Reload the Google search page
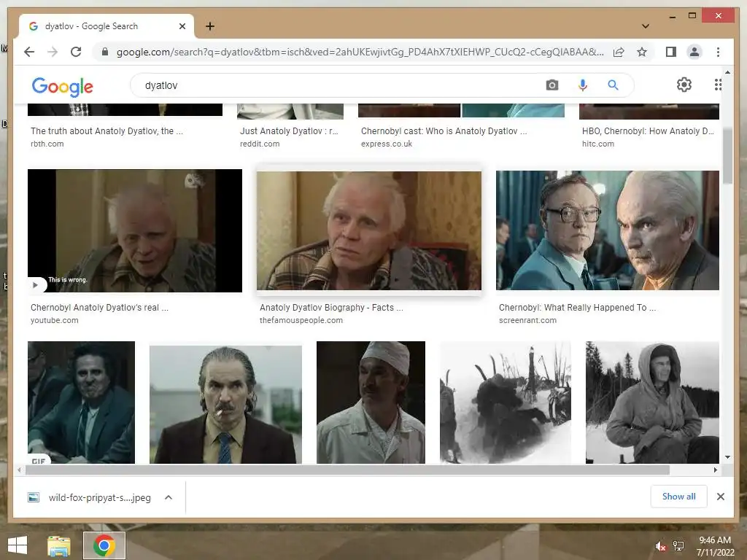 (x=76, y=52)
